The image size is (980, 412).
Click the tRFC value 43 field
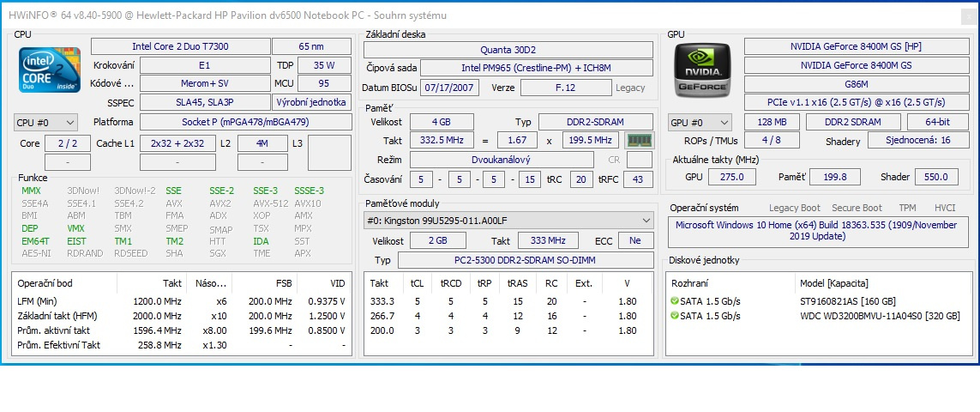pos(637,179)
